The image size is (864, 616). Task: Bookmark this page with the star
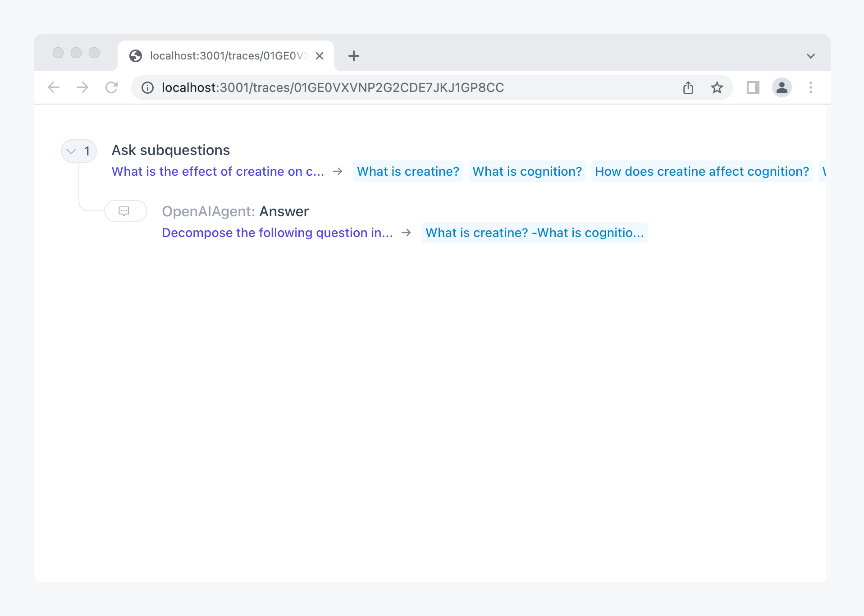click(717, 87)
